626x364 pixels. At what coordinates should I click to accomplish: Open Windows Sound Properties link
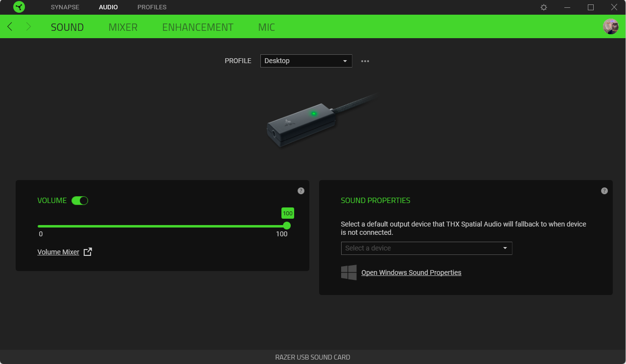(411, 273)
